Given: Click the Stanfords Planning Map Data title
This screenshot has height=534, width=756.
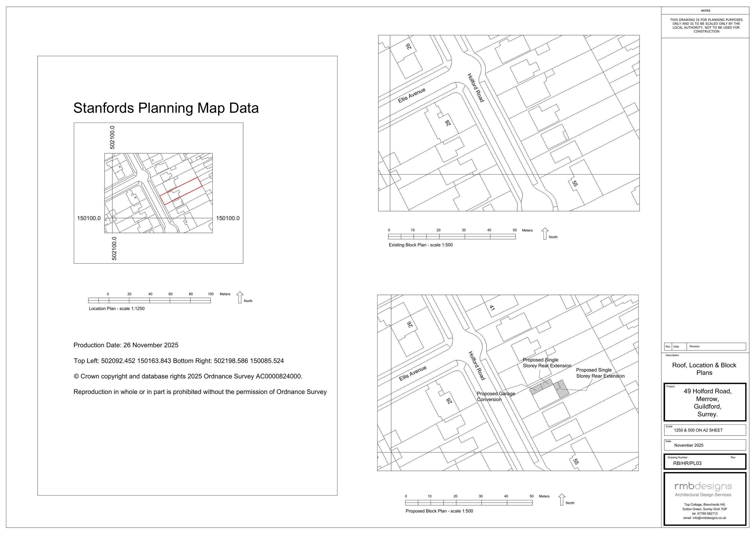Looking at the screenshot, I should click(166, 108).
